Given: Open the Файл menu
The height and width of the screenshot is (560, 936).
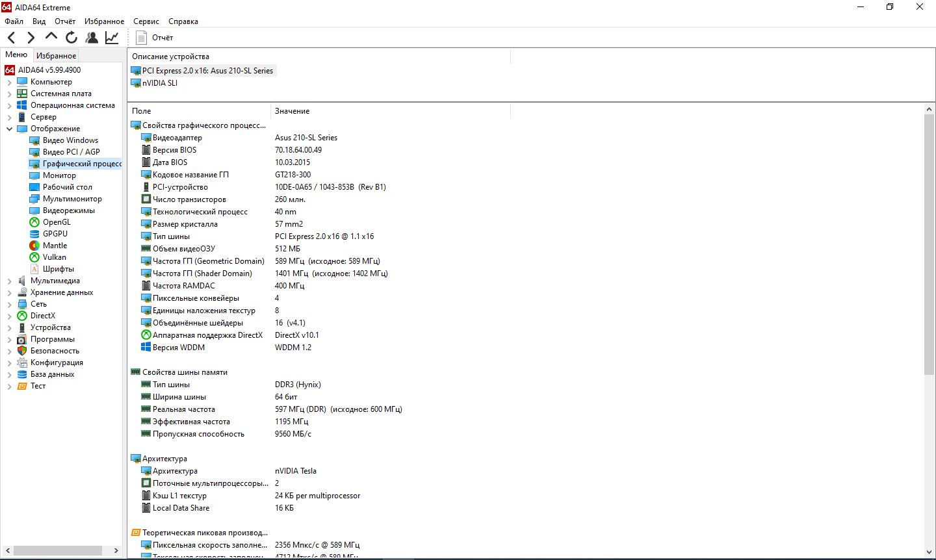Looking at the screenshot, I should (14, 21).
